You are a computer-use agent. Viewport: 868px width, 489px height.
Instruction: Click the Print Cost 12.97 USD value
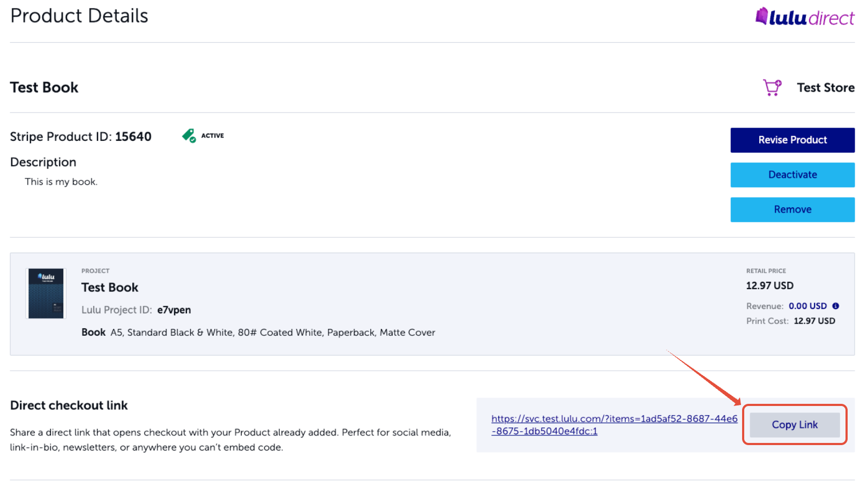814,321
